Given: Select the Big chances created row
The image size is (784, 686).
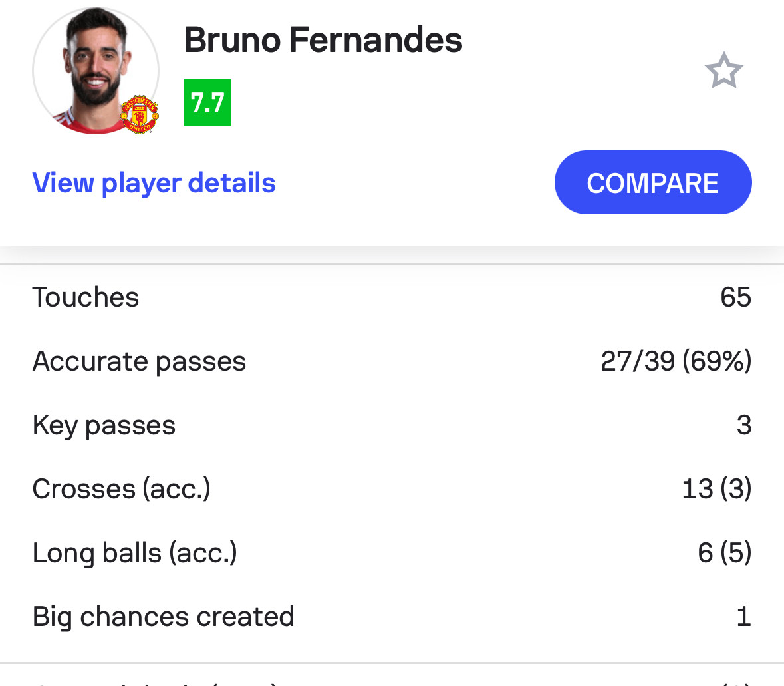Looking at the screenshot, I should (392, 616).
